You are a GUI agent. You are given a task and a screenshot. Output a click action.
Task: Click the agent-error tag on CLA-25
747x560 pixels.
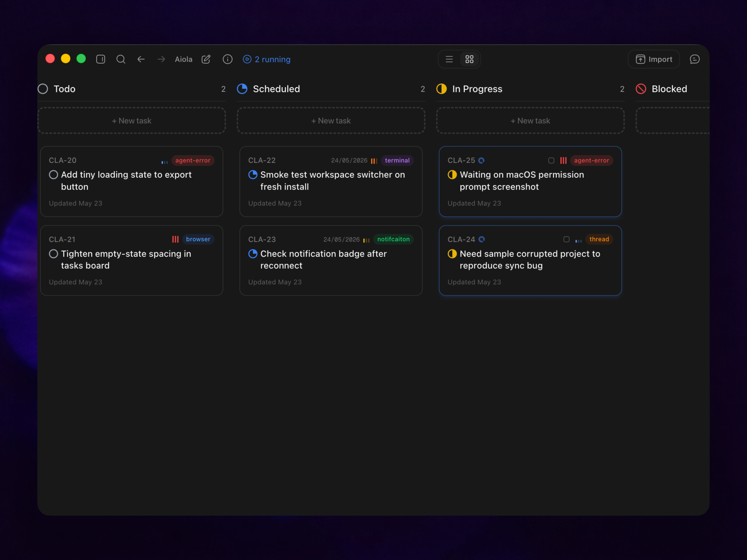[x=592, y=160]
